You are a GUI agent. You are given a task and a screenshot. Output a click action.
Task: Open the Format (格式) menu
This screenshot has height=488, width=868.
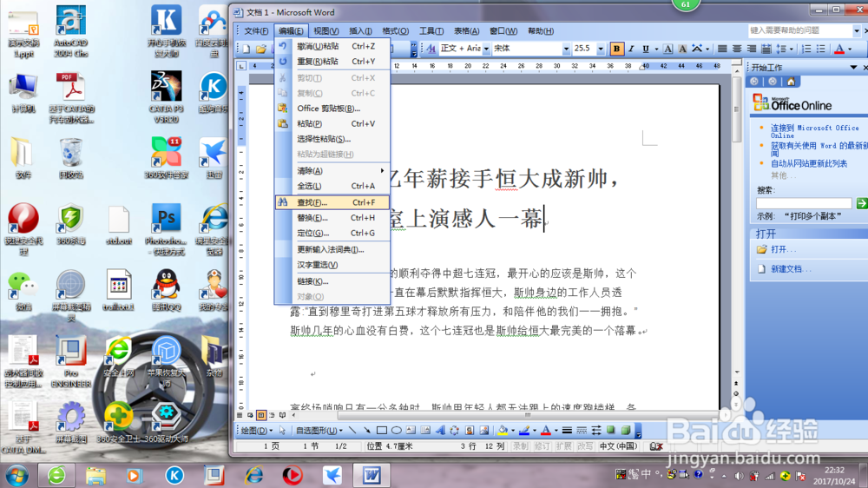tap(395, 31)
